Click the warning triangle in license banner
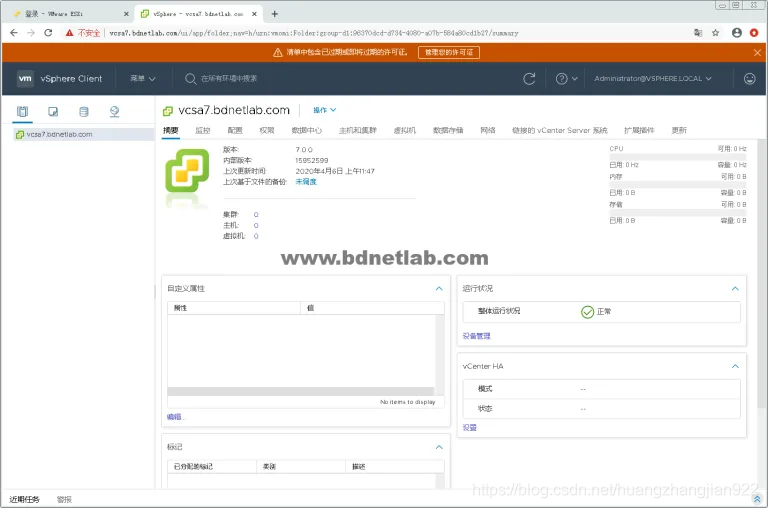 click(278, 52)
